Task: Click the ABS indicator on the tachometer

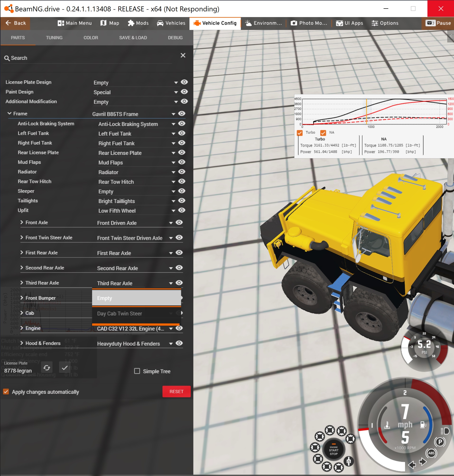Action: click(431, 453)
